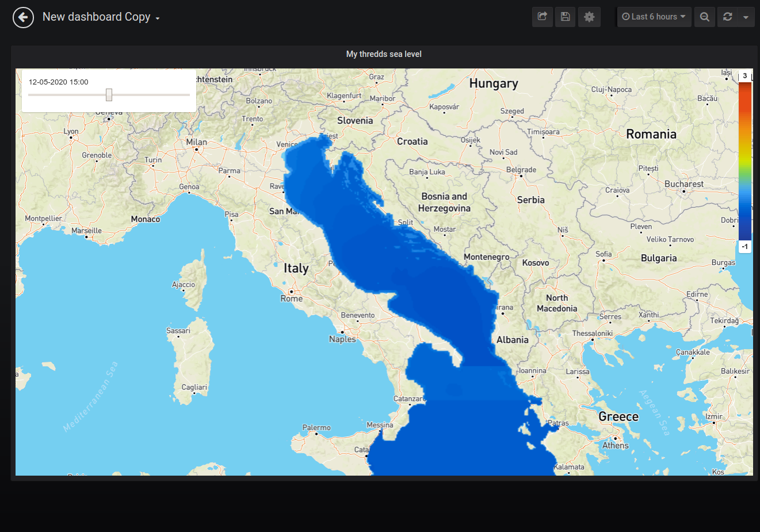Click the 12-05-2020 15:00 date label
Screen dimensions: 760x532
[59, 82]
